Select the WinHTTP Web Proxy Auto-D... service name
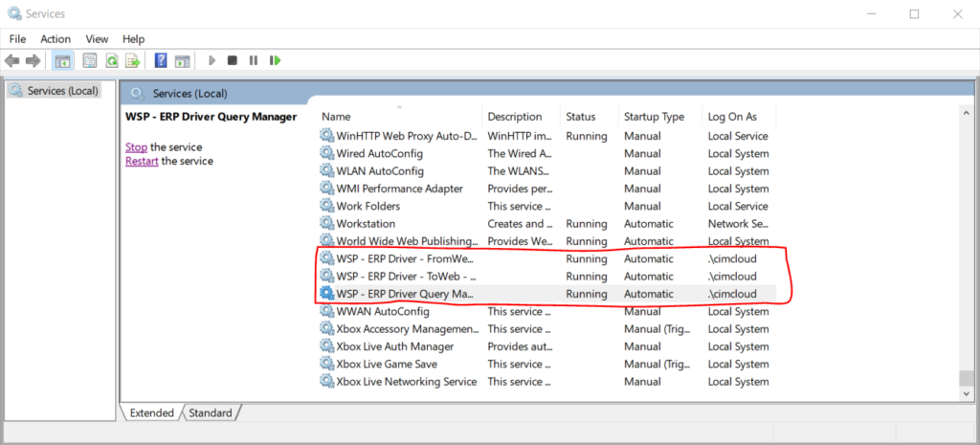Screen dimensions: 980x445 [408, 136]
